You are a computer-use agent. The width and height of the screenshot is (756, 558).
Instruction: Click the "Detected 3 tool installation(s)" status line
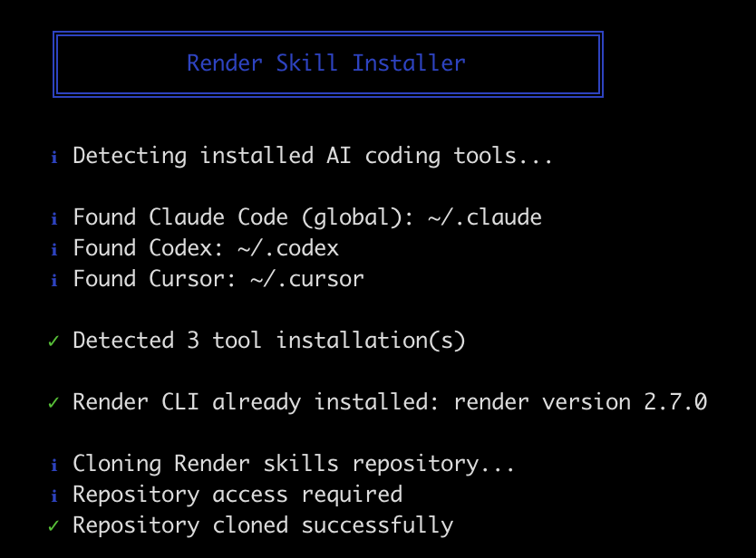(268, 342)
